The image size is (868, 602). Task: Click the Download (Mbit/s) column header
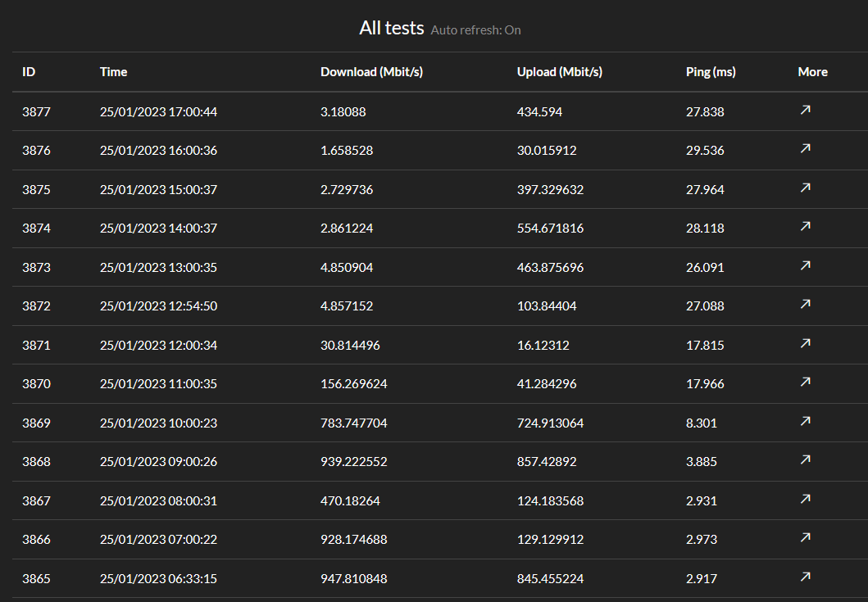pyautogui.click(x=371, y=72)
